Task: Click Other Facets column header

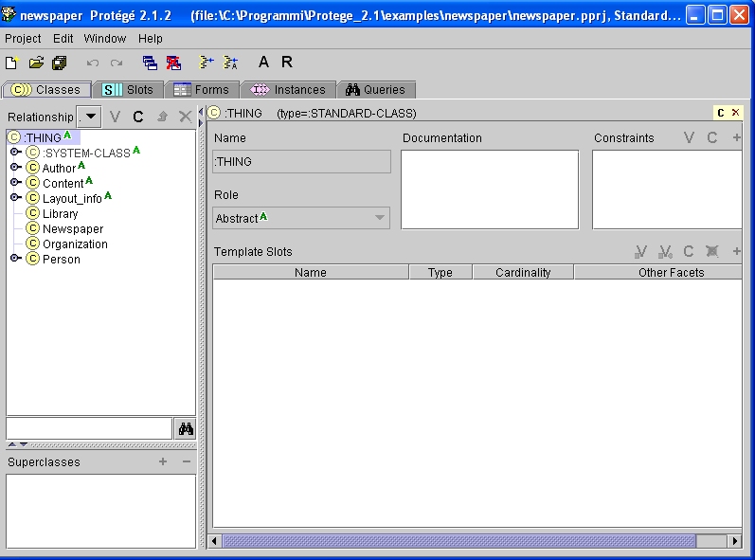Action: click(657, 273)
